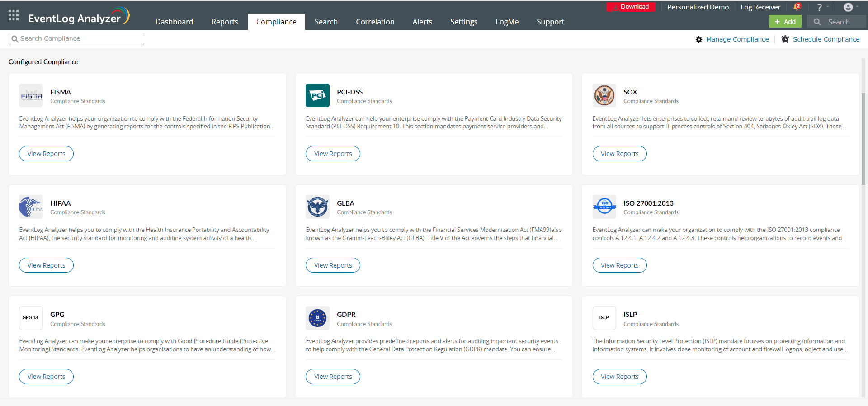Click the Manage Compliance gear icon

click(x=699, y=39)
